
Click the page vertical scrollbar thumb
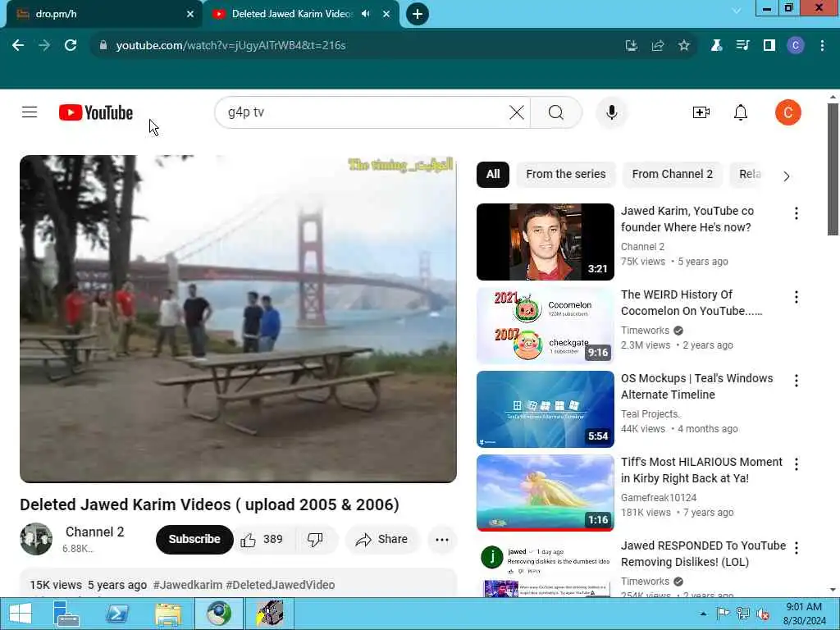click(x=833, y=169)
